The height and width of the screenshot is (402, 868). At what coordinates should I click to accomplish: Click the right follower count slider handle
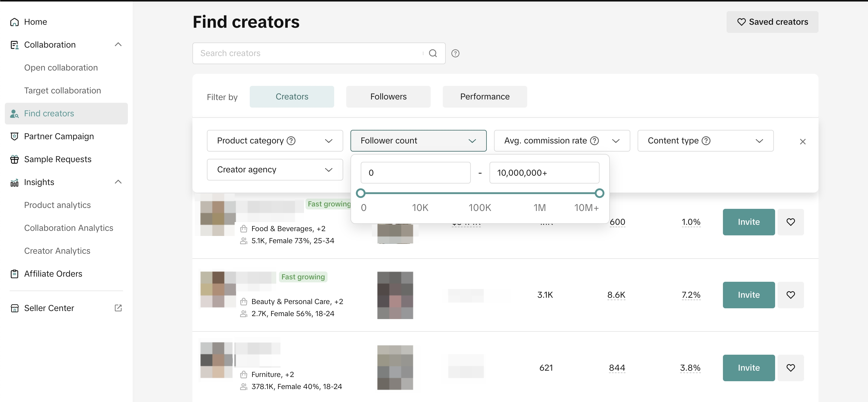[599, 193]
